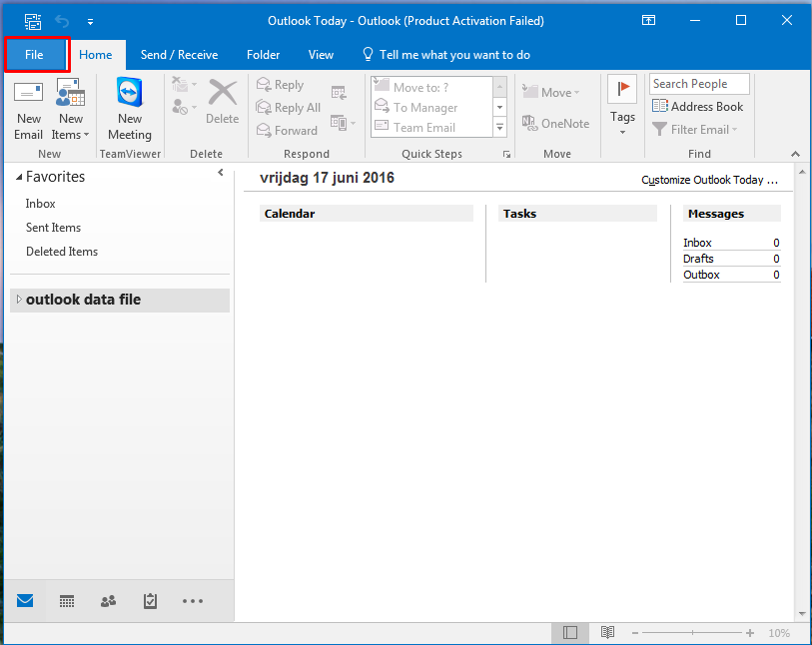This screenshot has width=812, height=645.
Task: Switch to Mail view icon
Action: tap(25, 601)
